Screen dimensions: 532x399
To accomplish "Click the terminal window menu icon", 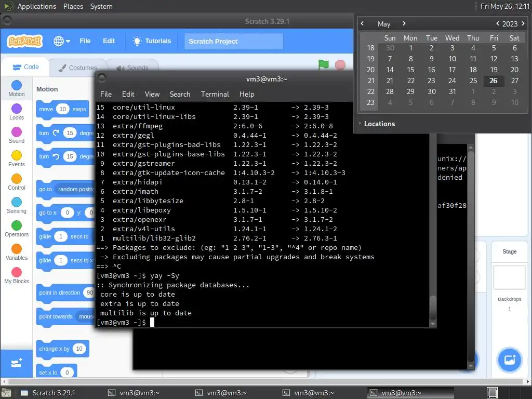I will [x=102, y=78].
